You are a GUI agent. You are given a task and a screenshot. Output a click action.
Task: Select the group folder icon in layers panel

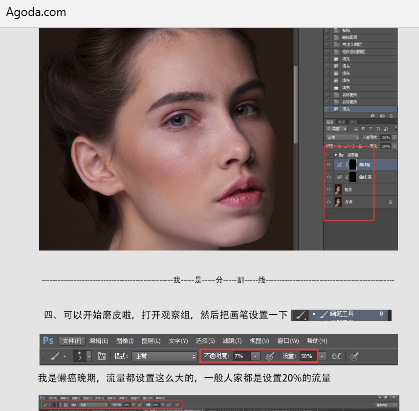[341, 155]
